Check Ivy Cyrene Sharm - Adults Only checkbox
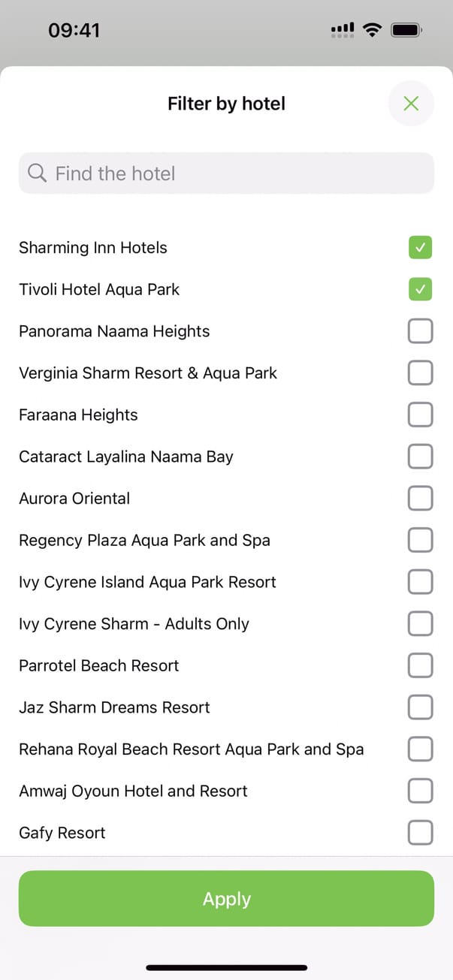The image size is (453, 980). (x=420, y=623)
